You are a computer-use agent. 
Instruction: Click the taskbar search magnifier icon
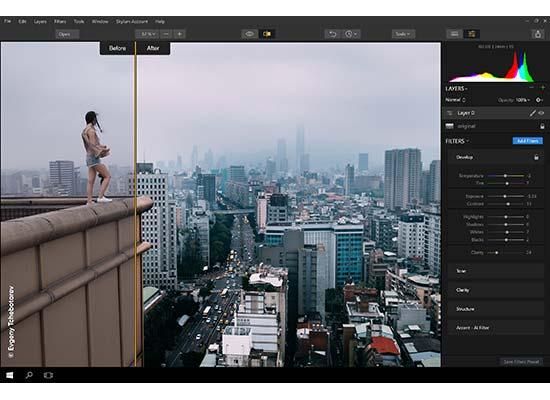tap(29, 375)
